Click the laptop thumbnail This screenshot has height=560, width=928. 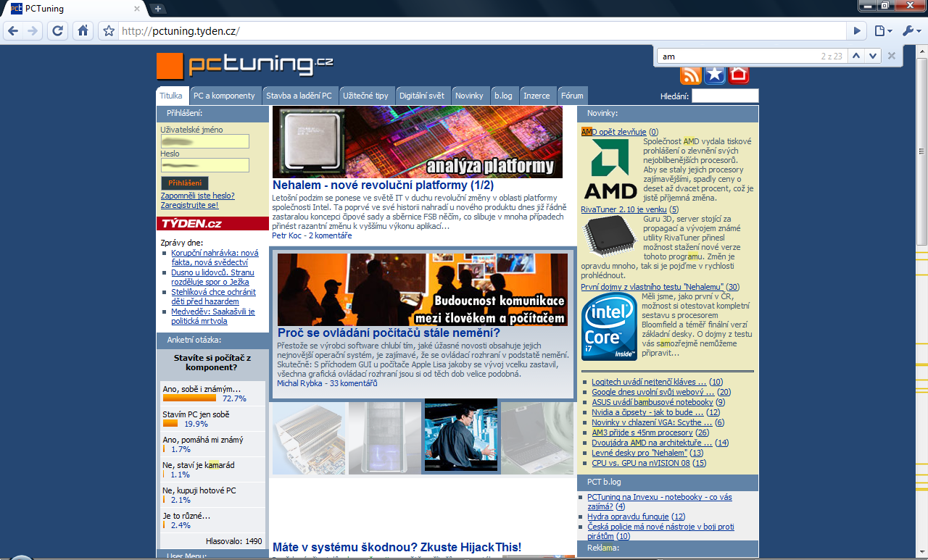[537, 437]
